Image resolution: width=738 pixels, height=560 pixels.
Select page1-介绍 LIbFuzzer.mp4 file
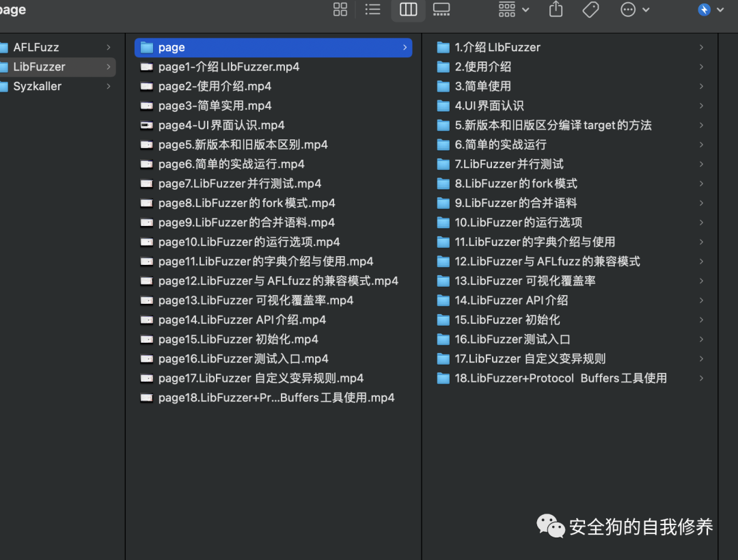coord(273,67)
